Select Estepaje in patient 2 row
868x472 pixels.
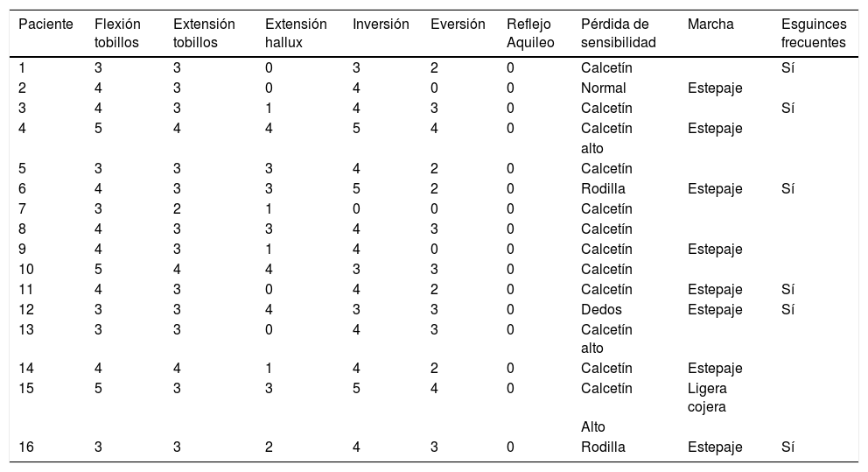(x=715, y=88)
